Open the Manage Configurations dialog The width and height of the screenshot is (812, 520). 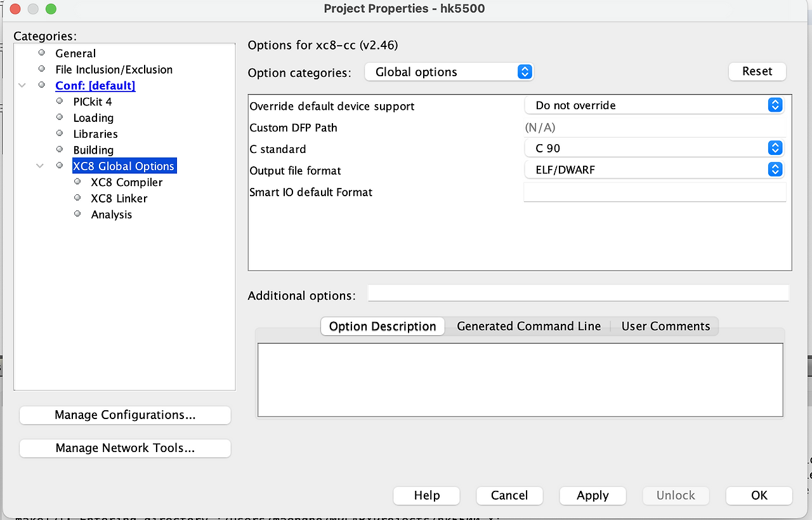124,415
